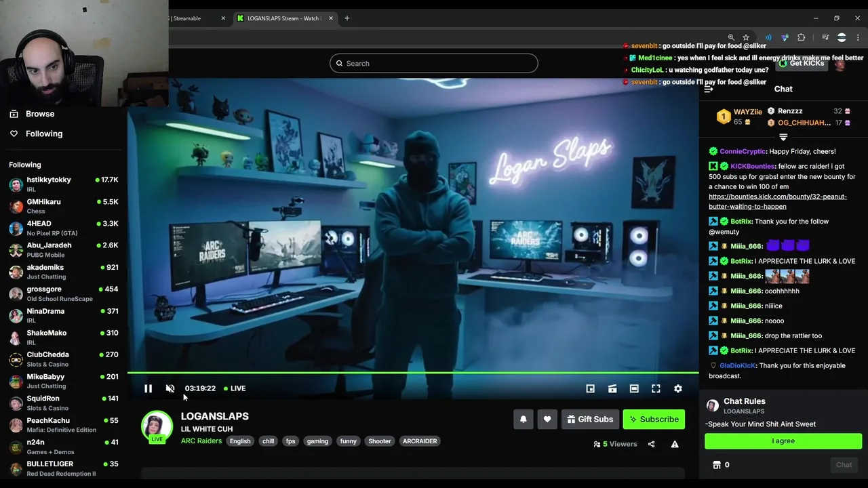Toggle mini player (picture-in-picture) icon
This screenshot has height=488, width=868.
coord(591,388)
